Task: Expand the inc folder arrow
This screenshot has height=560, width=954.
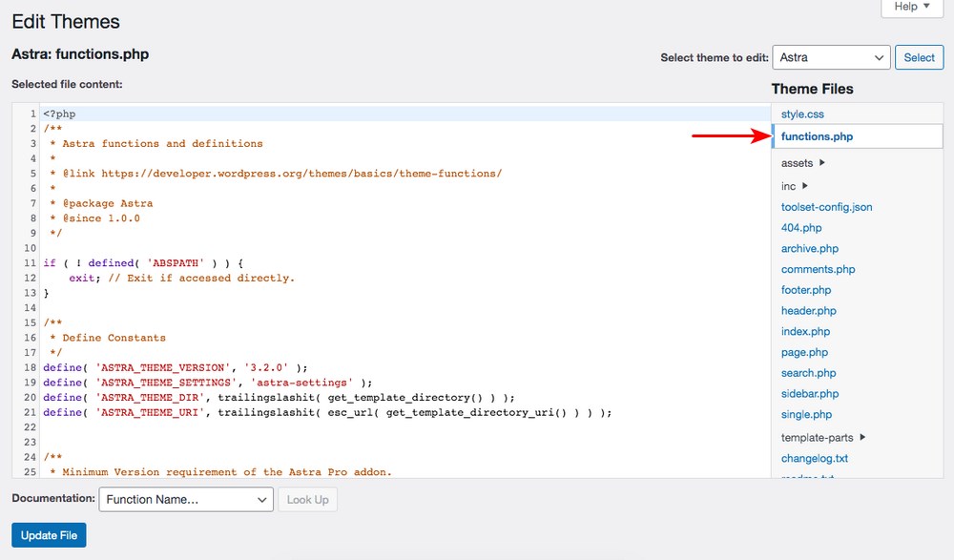Action: tap(805, 186)
